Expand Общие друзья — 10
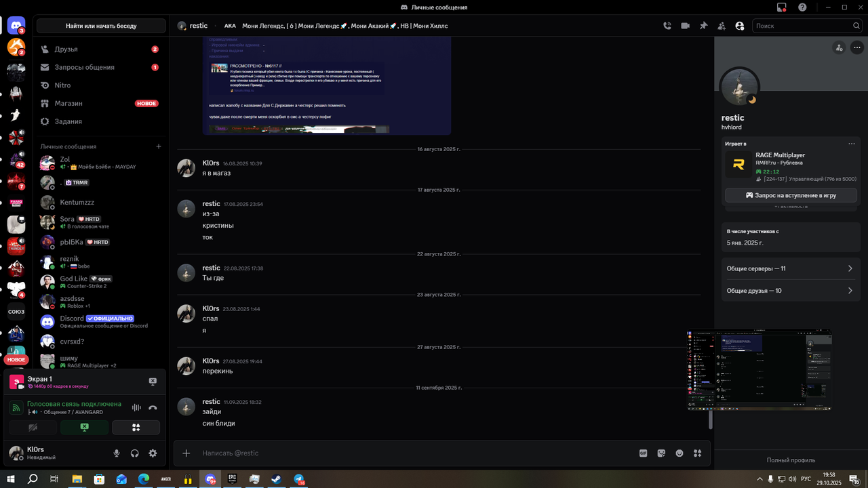 (791, 291)
